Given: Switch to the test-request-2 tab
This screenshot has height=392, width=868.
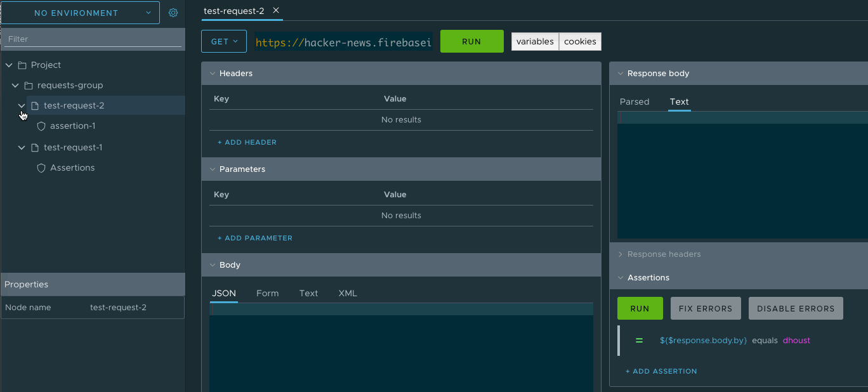Looking at the screenshot, I should (x=233, y=11).
